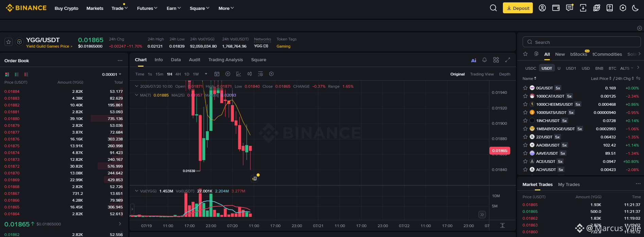644x237 pixels.
Task: Switch to Trading View chart mode
Action: (x=482, y=74)
